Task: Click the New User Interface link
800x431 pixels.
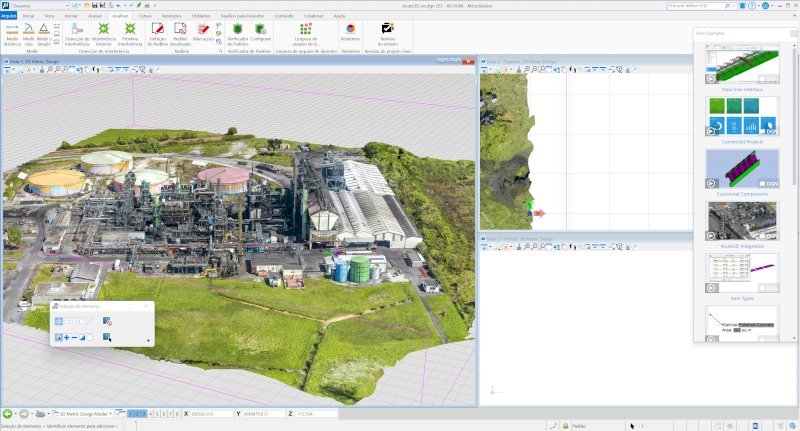Action: pos(742,89)
